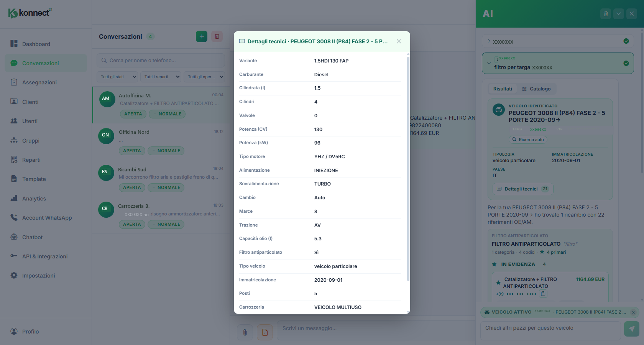Open Account WhatsApp phone icon

coord(14,217)
